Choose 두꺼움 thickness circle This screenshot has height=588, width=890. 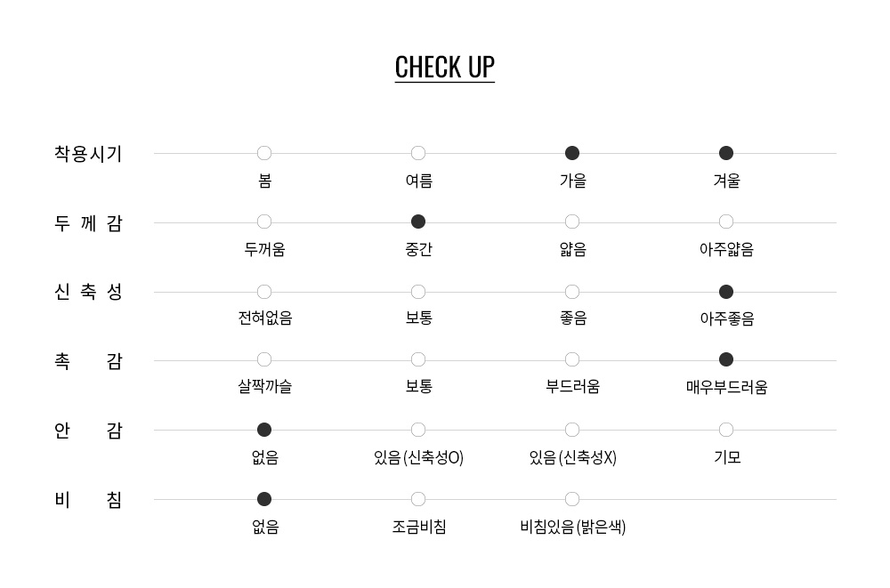pyautogui.click(x=264, y=222)
